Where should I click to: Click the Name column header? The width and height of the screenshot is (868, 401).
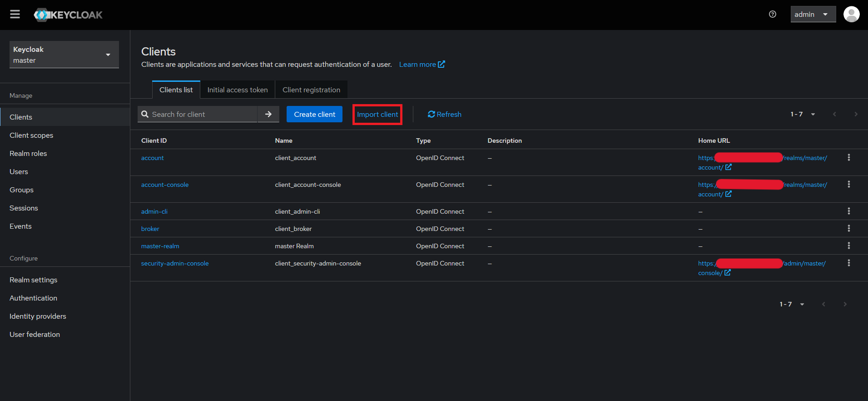(x=283, y=140)
